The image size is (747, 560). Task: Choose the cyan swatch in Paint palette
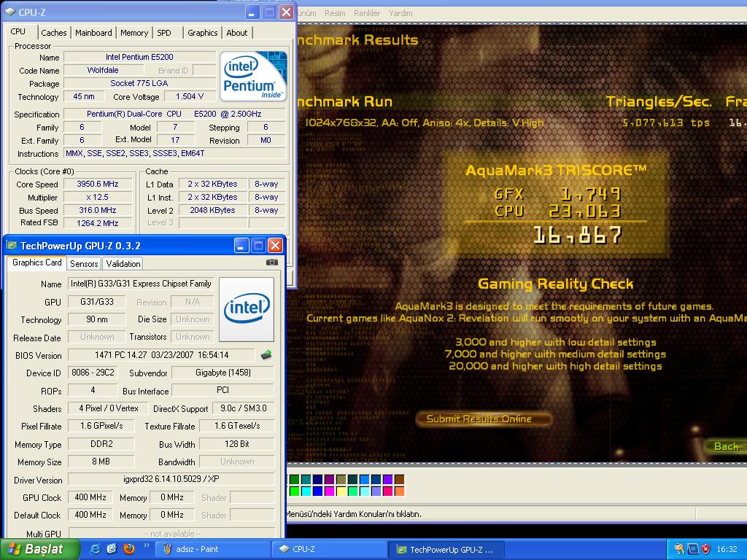[306, 491]
